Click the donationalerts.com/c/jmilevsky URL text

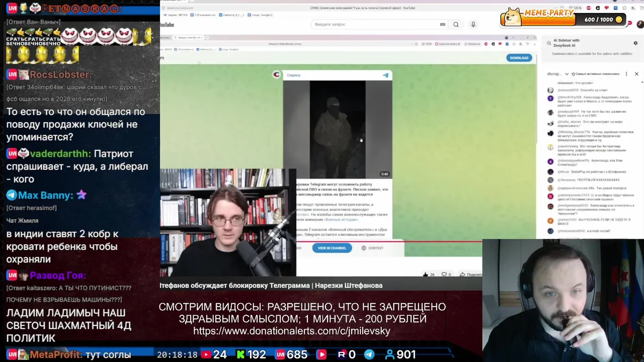292,331
